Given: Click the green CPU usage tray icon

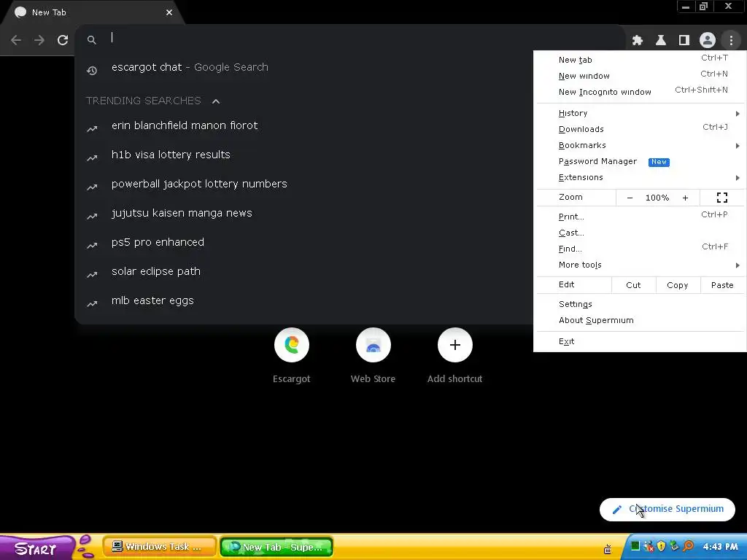Looking at the screenshot, I should tap(635, 546).
